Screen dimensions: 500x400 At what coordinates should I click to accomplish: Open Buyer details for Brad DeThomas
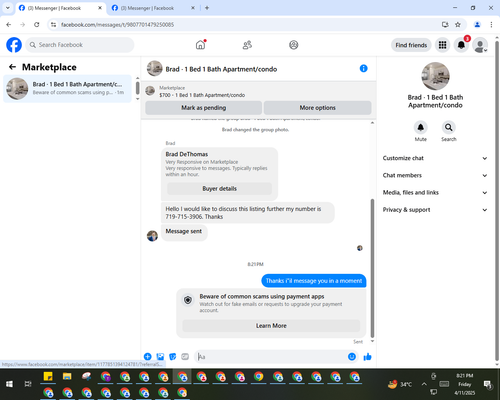(219, 189)
